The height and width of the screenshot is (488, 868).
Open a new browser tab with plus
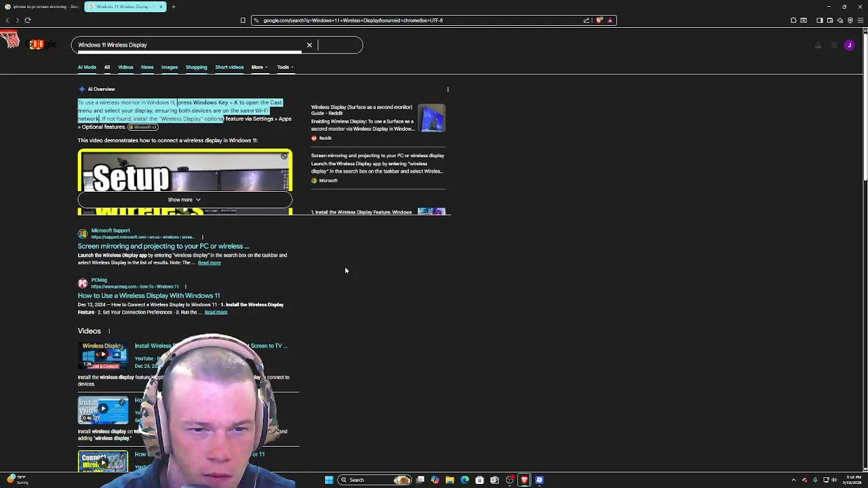click(173, 7)
